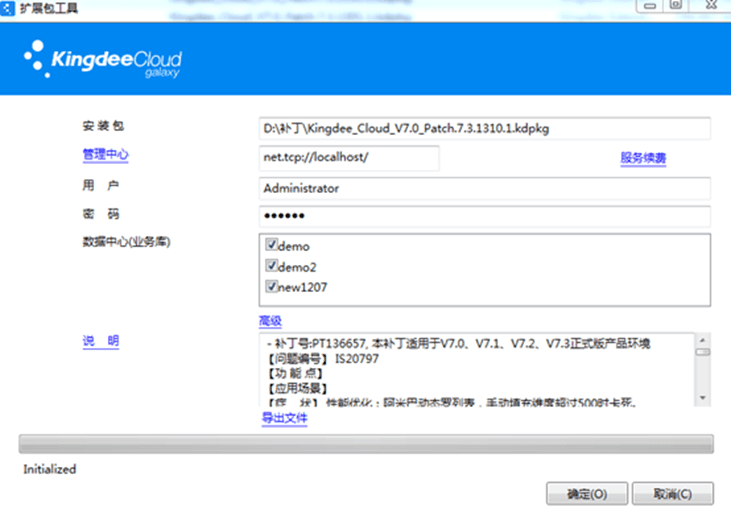
Task: Click the 导出文件 export file link
Action: click(284, 418)
